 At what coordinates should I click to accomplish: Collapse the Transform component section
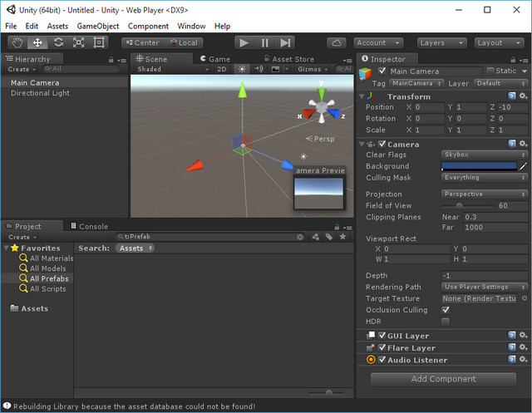click(362, 96)
